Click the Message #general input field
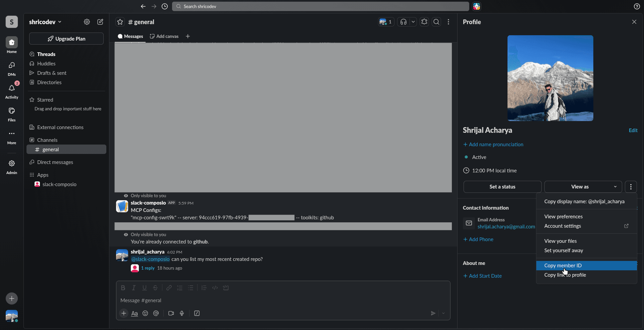Image resolution: width=644 pixels, height=330 pixels. point(283,300)
